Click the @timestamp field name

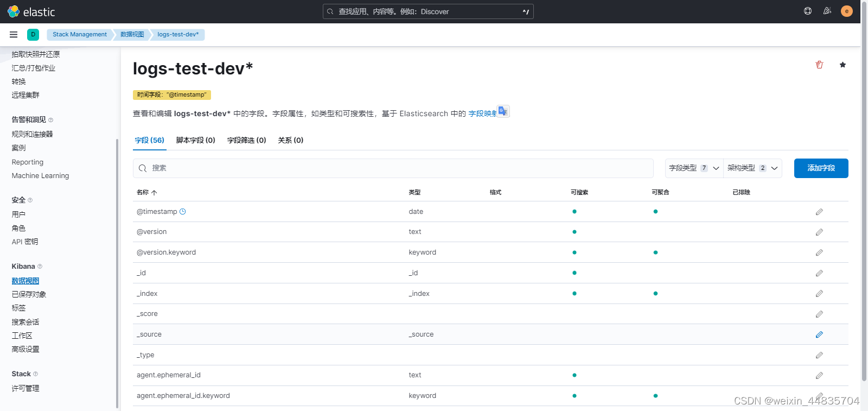(x=157, y=212)
